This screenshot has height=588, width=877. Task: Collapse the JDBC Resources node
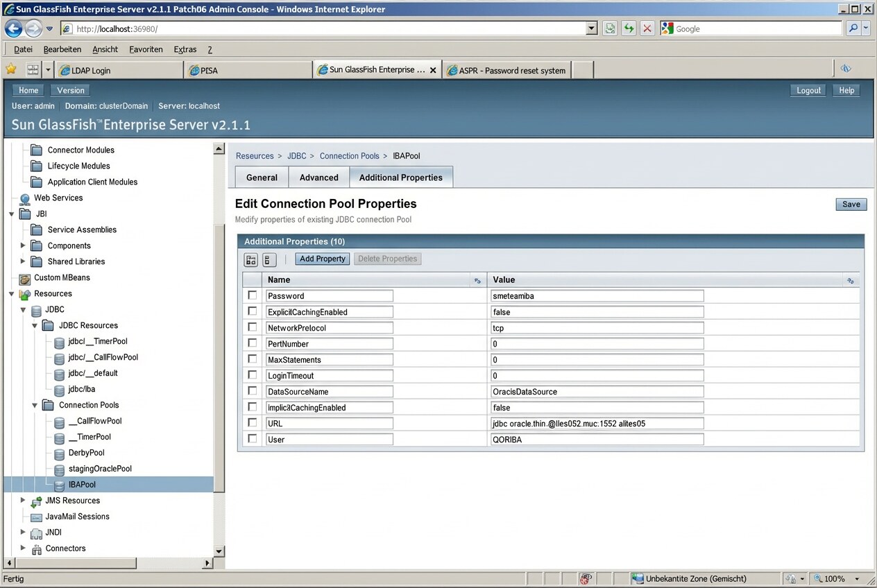pos(35,326)
